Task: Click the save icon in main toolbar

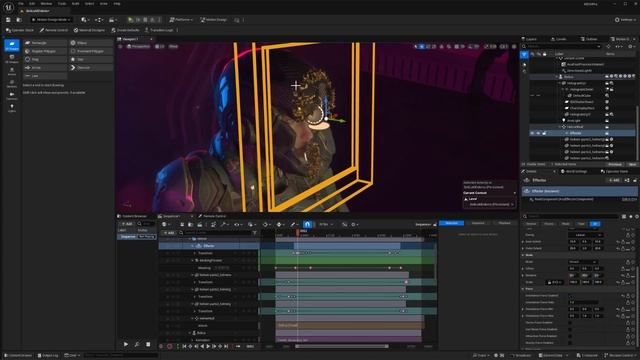Action: click(x=8, y=20)
